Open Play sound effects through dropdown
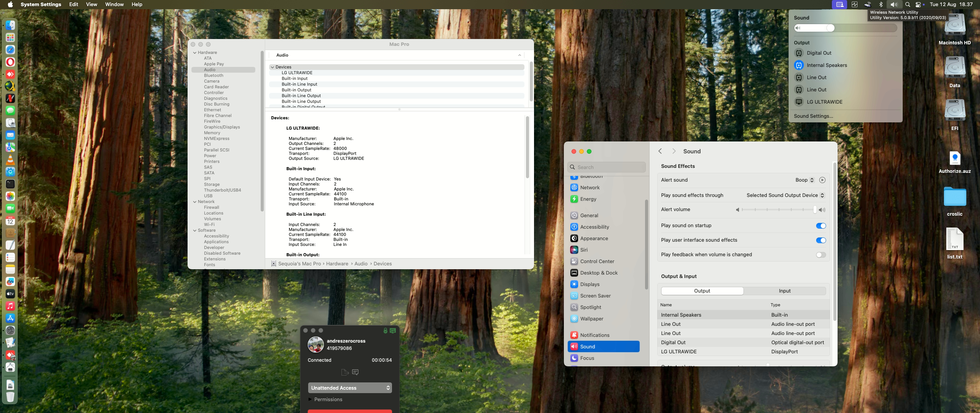This screenshot has width=980, height=413. coord(786,195)
